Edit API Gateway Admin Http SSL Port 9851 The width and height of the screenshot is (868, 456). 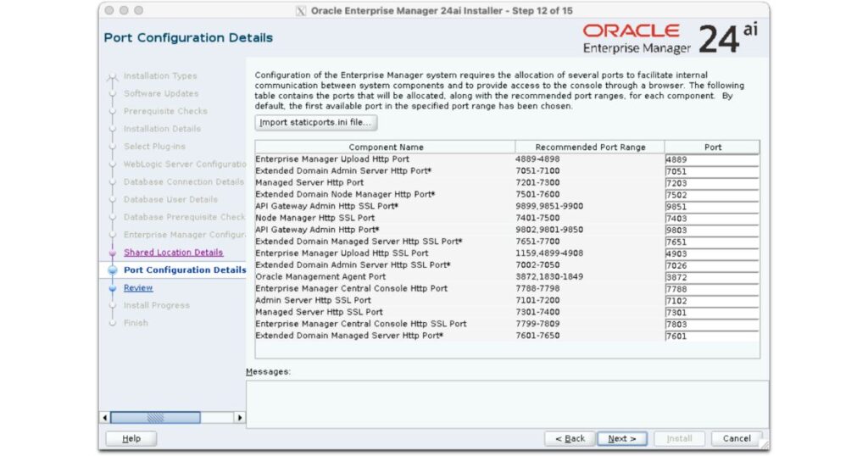coord(712,207)
